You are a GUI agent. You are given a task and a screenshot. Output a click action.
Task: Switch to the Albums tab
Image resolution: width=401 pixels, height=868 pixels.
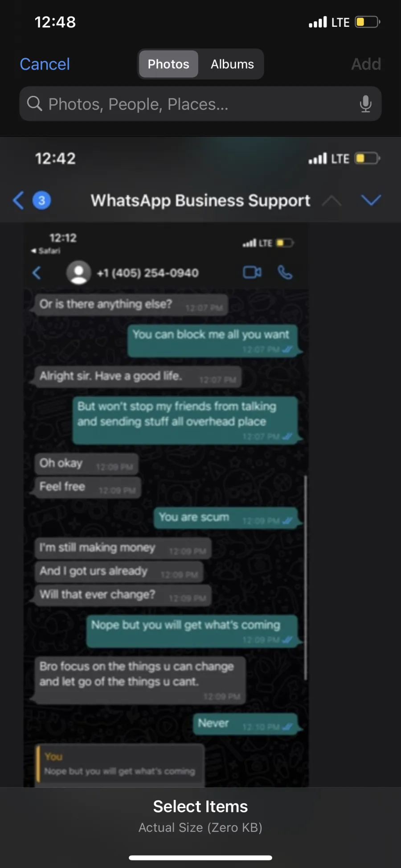click(232, 64)
